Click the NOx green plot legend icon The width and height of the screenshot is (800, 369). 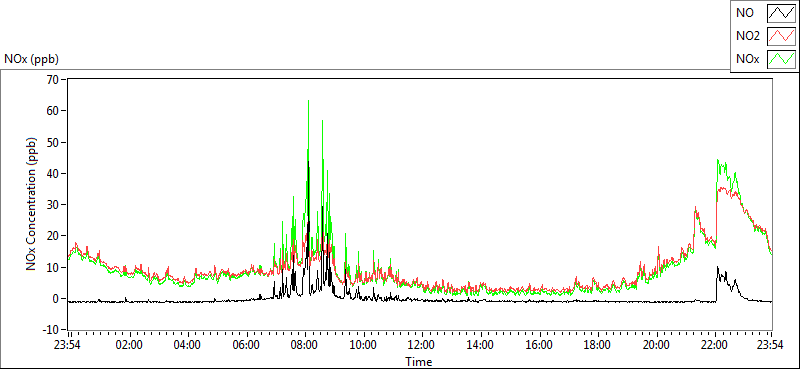(782, 60)
